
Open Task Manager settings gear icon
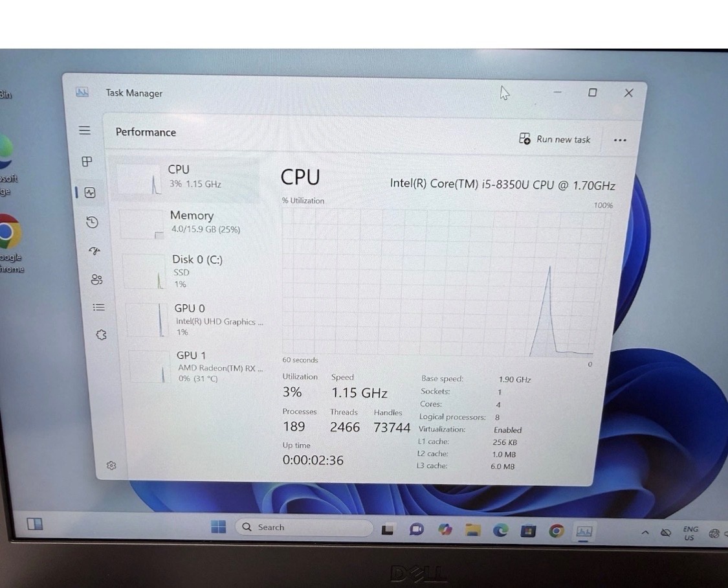coord(111,466)
